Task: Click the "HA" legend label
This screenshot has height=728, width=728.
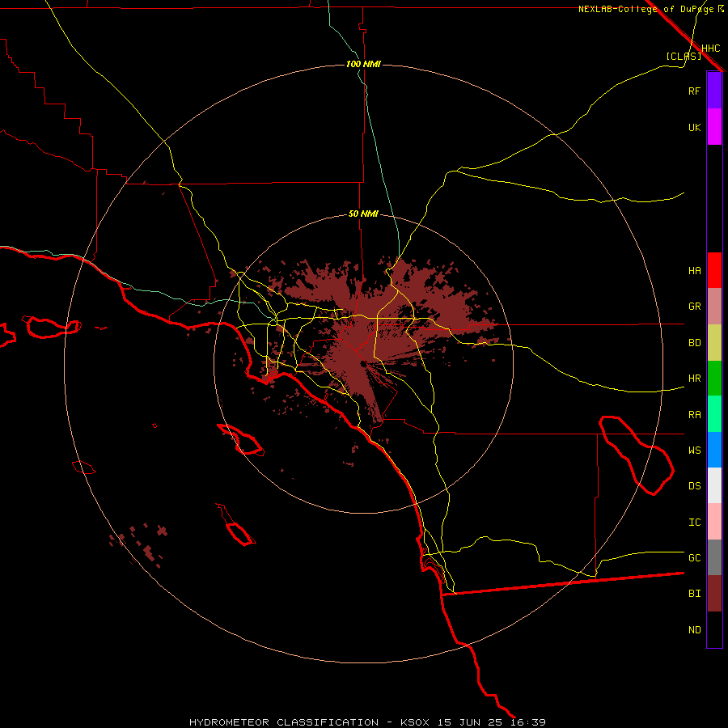Action: (x=694, y=271)
